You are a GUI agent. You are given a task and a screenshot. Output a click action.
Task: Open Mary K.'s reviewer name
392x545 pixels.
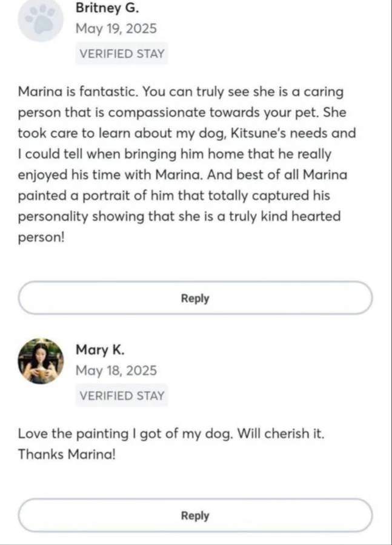click(100, 349)
